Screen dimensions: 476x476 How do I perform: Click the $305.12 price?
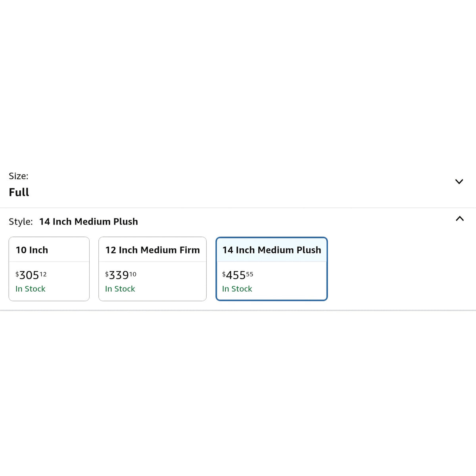[x=31, y=275]
